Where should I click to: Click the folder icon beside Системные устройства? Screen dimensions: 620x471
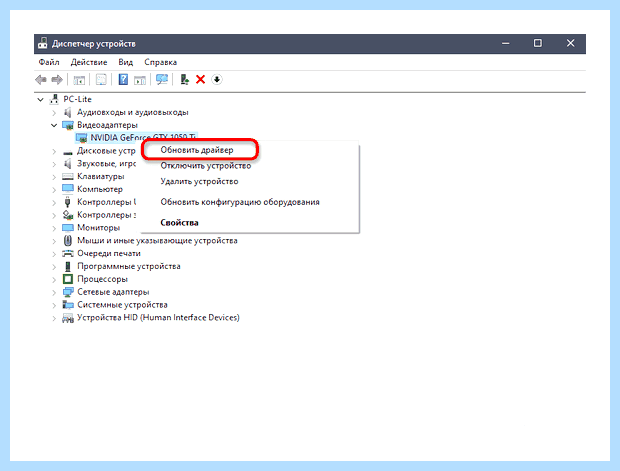[x=68, y=305]
